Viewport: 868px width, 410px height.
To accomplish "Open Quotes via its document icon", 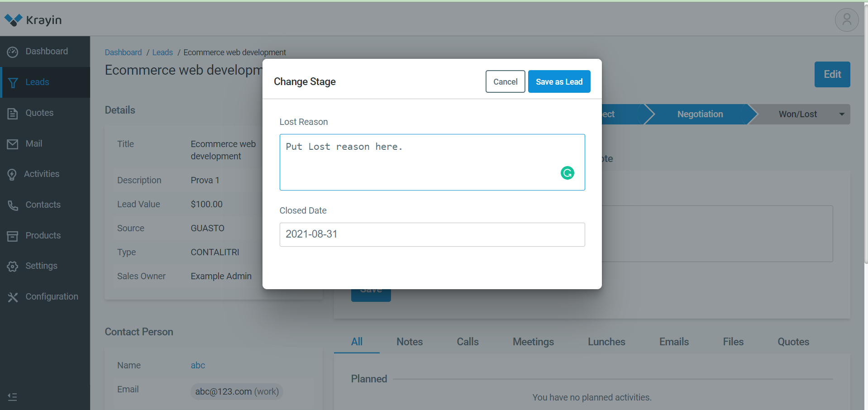I will tap(13, 113).
